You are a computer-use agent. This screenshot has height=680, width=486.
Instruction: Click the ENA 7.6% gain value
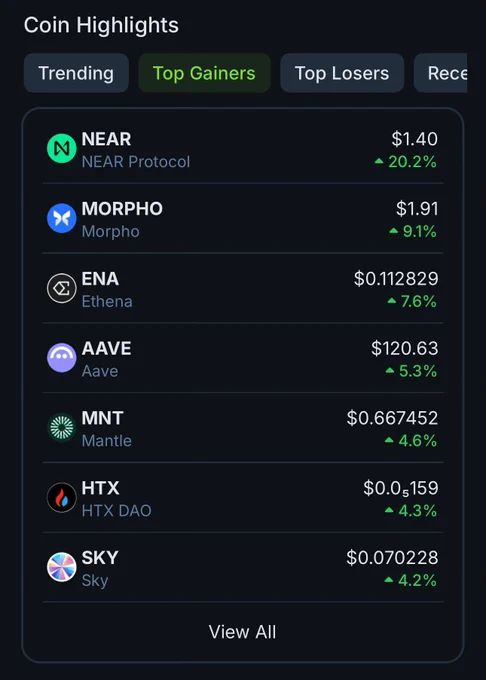coord(412,301)
